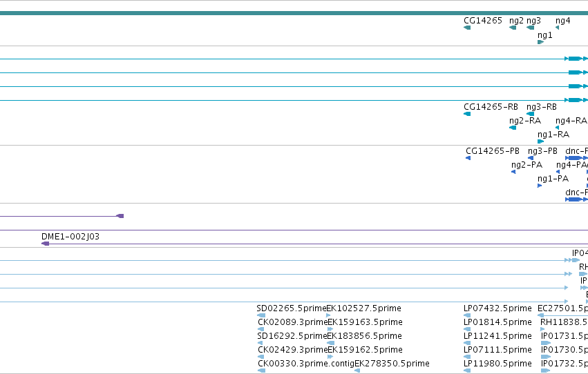Click CK00330.3prime.contig label

[306, 364]
